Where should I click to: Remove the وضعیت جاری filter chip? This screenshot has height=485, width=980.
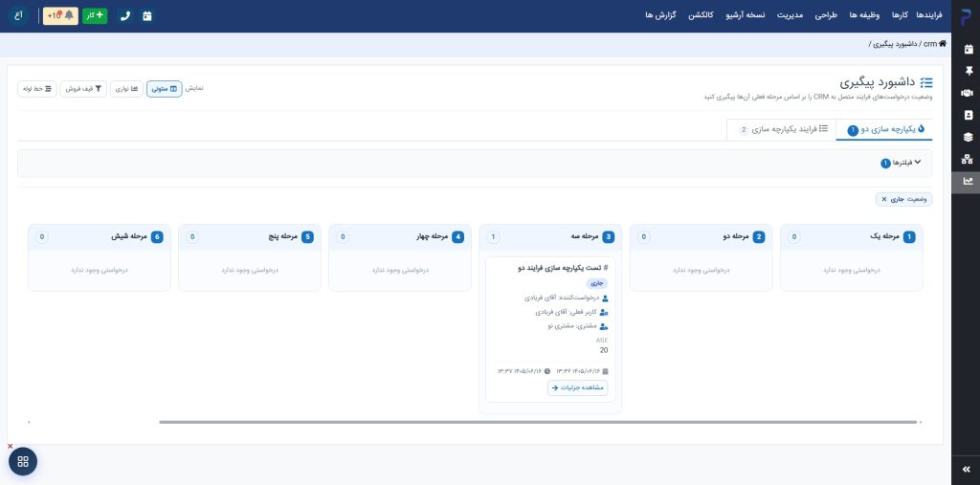[883, 199]
